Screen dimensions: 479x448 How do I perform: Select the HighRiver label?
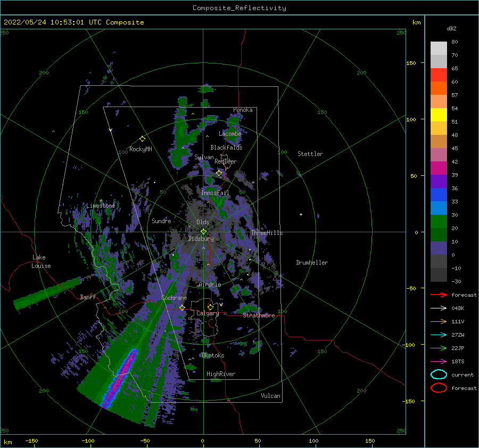point(221,374)
